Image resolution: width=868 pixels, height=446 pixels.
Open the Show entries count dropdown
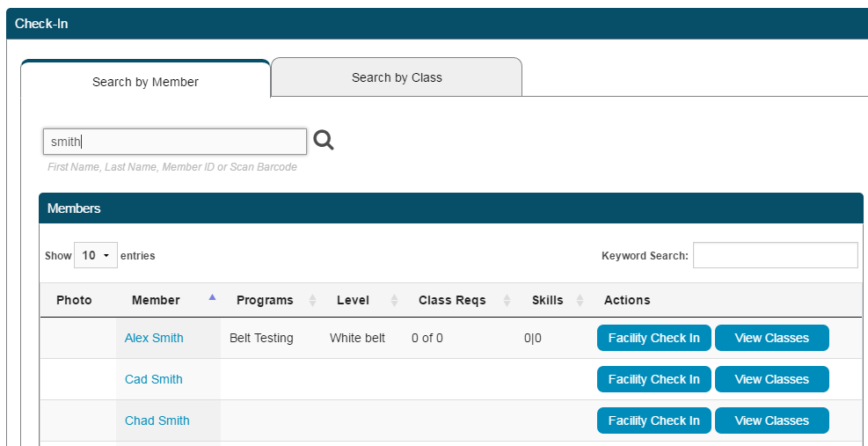(x=96, y=256)
